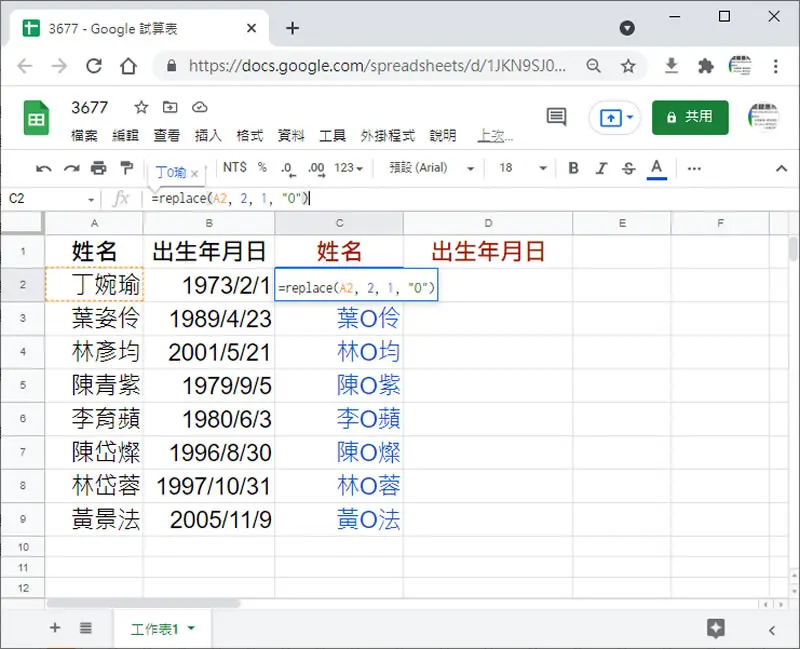
Task: Click the print icon in toolbar
Action: pos(98,168)
